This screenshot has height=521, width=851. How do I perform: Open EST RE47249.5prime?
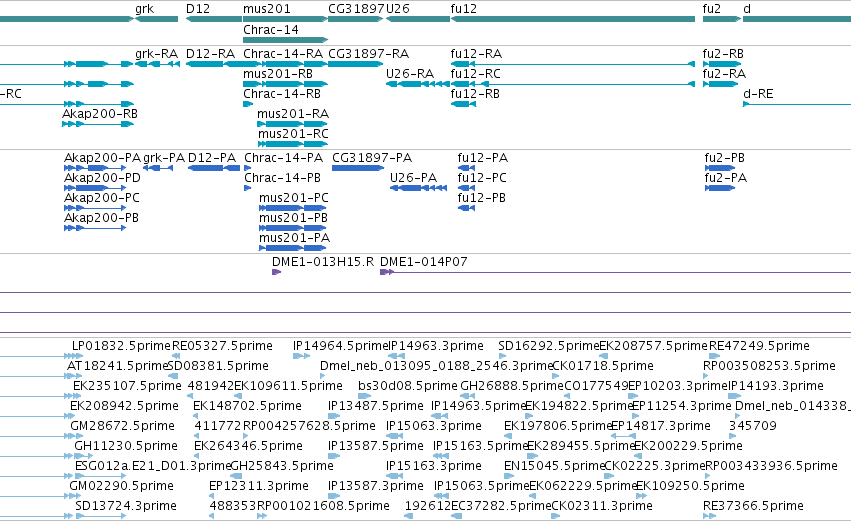(759, 346)
